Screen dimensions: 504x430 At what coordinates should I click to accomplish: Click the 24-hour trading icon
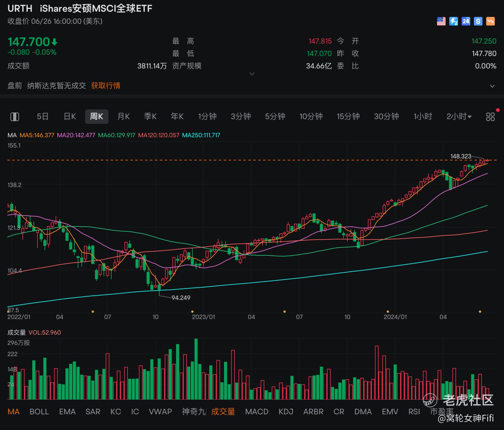tap(466, 21)
